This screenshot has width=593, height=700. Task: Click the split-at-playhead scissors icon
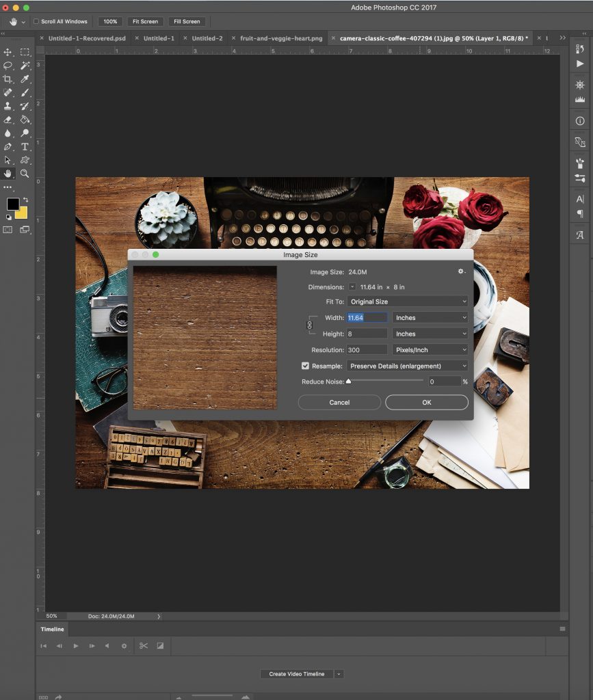(x=143, y=645)
